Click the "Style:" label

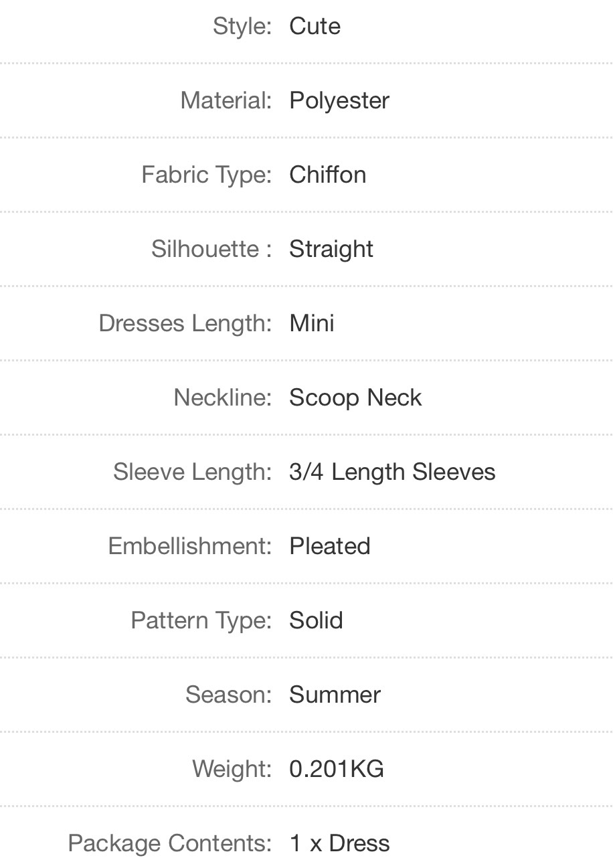click(242, 26)
